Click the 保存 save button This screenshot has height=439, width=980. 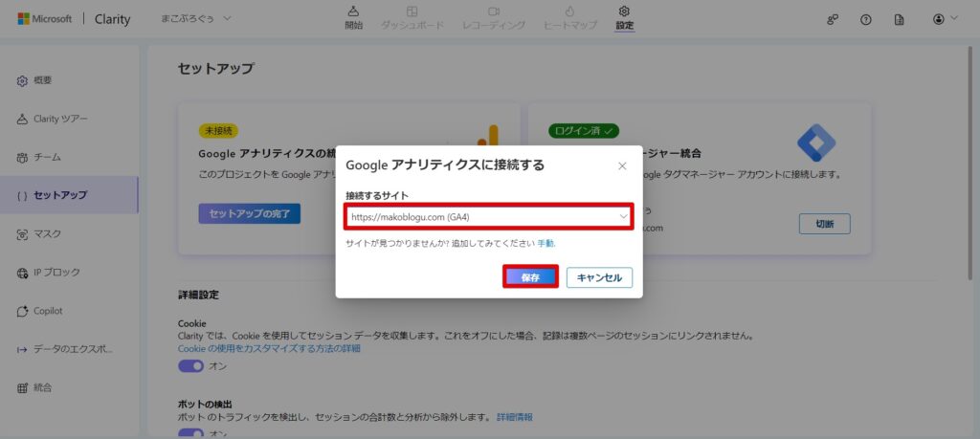(530, 278)
